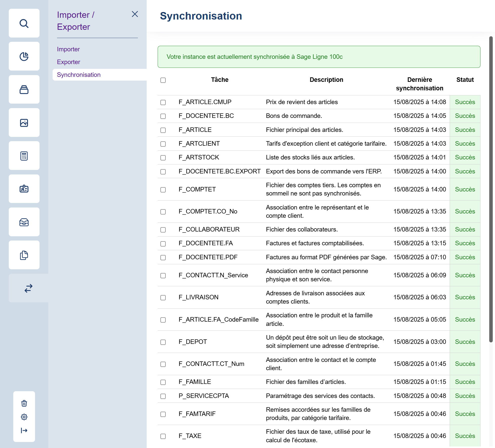Open the pie chart statistics icon
The image size is (495, 448).
[24, 56]
